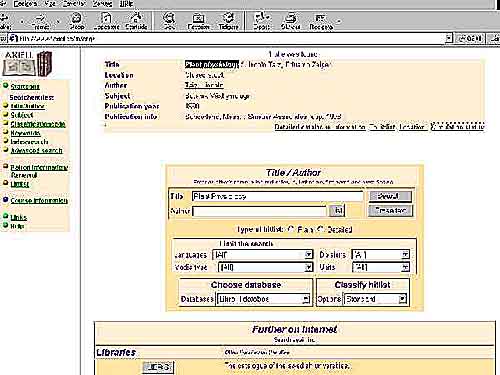Click the address bar Go button
The image size is (500, 375).
(x=470, y=38)
